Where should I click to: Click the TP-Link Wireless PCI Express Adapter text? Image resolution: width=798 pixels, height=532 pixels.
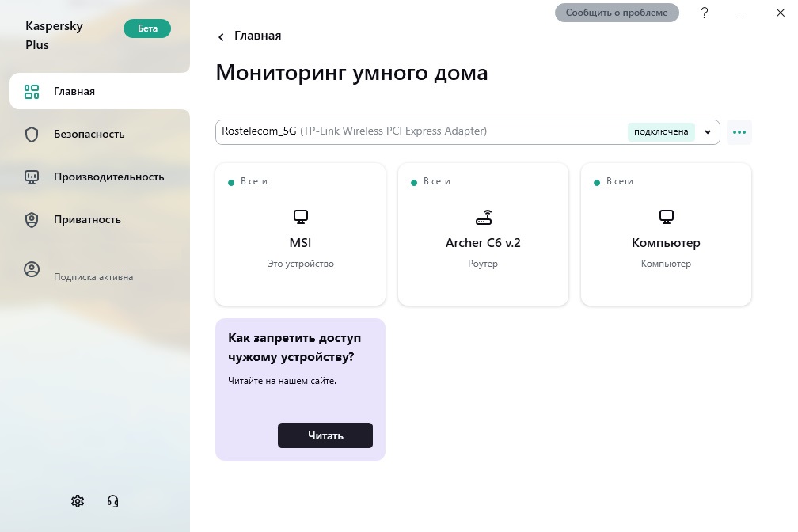[x=393, y=131]
